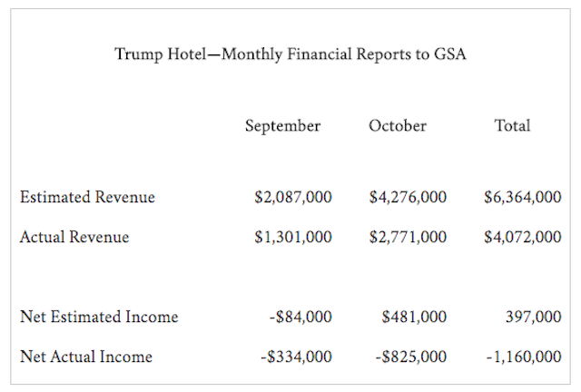The width and height of the screenshot is (581, 392).
Task: Select the Net Estimated Income row label
Action: coord(99,317)
